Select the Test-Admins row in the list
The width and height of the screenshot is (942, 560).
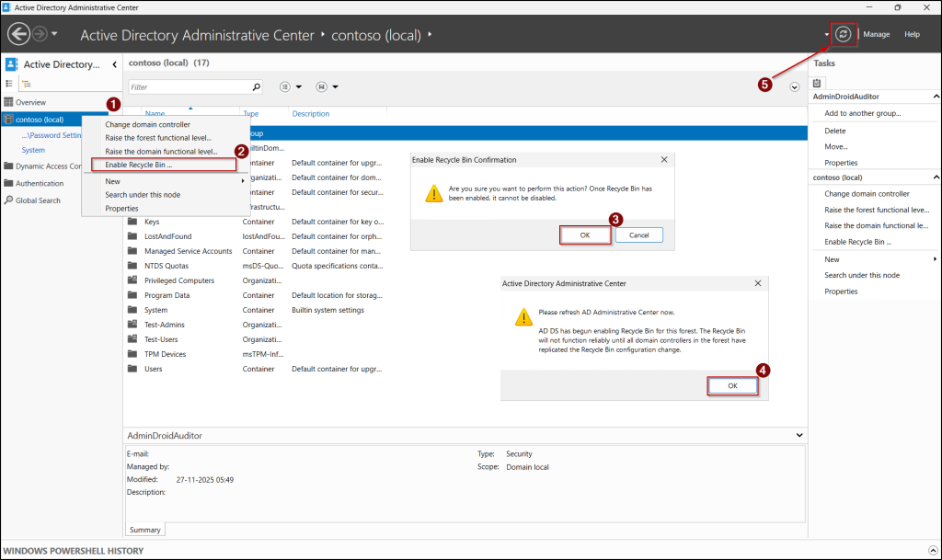click(164, 325)
